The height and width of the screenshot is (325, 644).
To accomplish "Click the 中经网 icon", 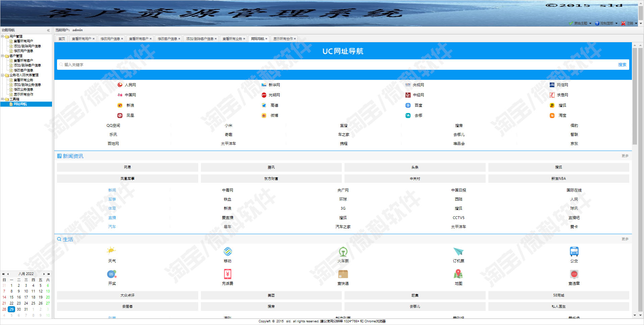I will pyautogui.click(x=408, y=95).
